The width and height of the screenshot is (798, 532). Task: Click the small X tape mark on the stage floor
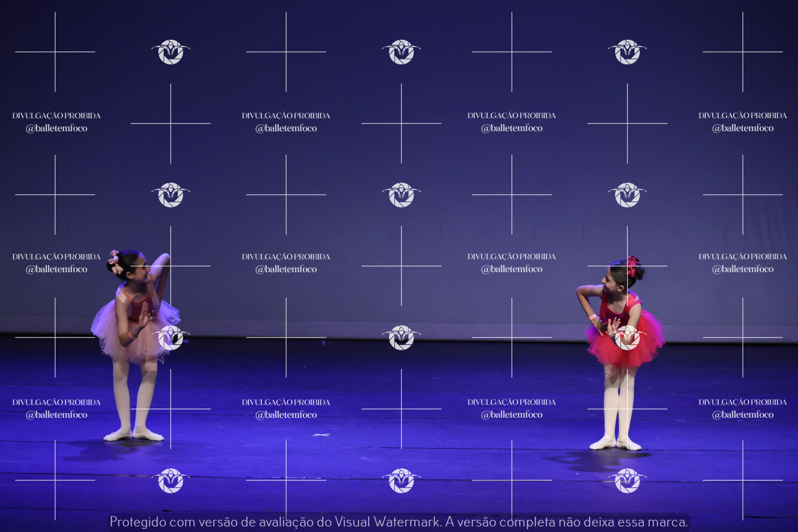coord(321,435)
